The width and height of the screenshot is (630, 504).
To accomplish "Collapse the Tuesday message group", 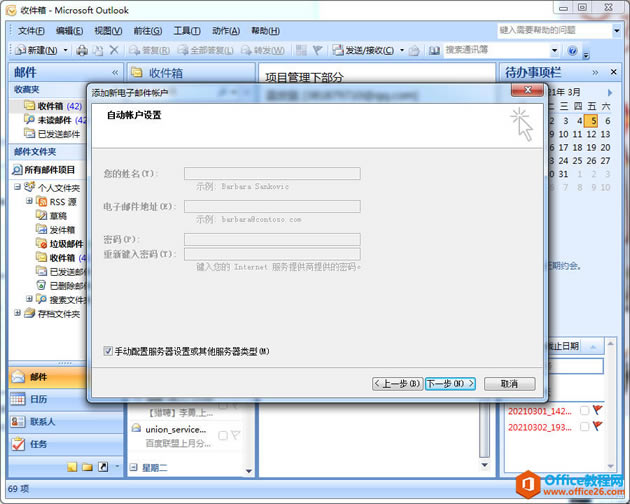I will 134,467.
